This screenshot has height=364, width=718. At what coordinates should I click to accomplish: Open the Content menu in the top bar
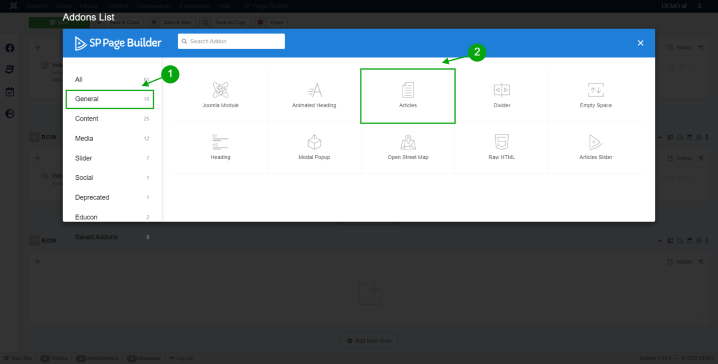(117, 6)
